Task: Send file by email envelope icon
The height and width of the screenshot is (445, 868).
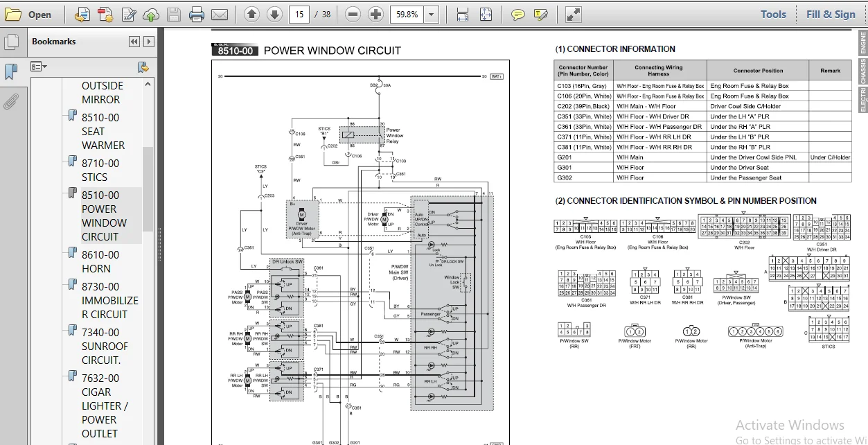Action: point(220,14)
